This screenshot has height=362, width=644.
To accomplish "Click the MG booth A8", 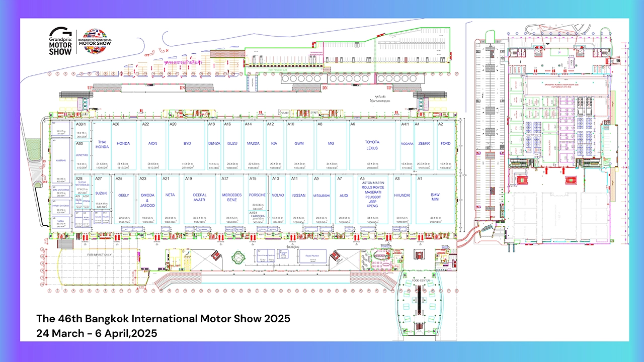I will click(331, 144).
